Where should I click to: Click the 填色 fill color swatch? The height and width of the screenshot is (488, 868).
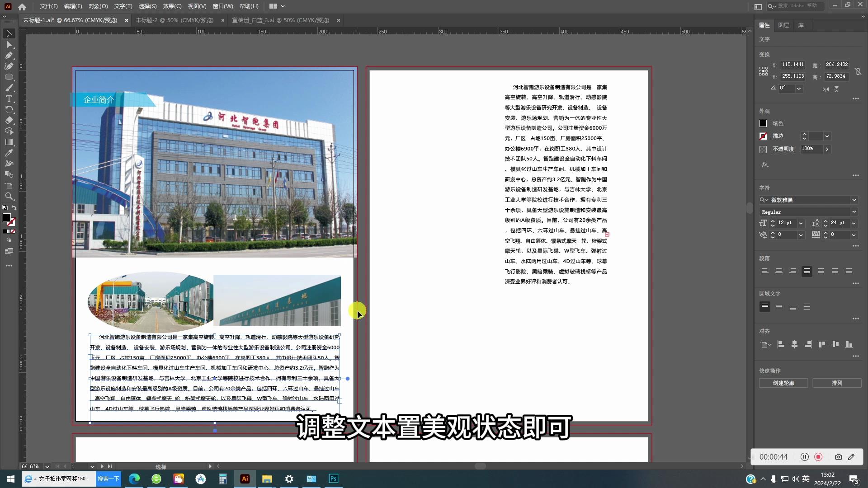(763, 123)
